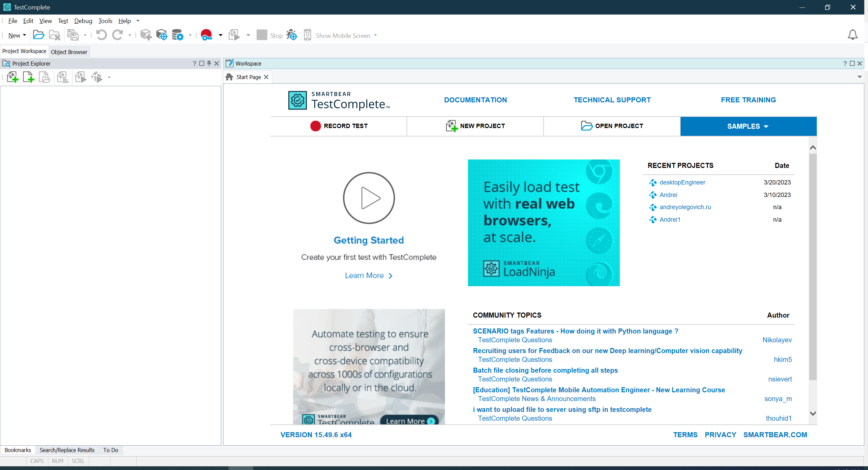Click the last Project Explorer toolbar icon before the arrow
Screen dimensions: 868x470
97,77
